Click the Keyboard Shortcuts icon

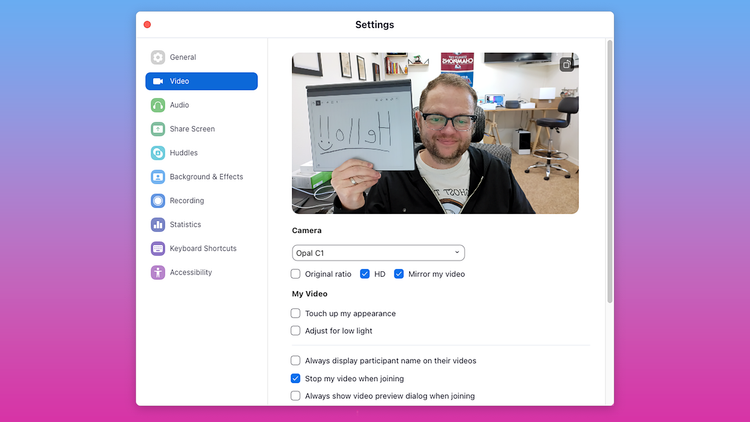(x=158, y=249)
